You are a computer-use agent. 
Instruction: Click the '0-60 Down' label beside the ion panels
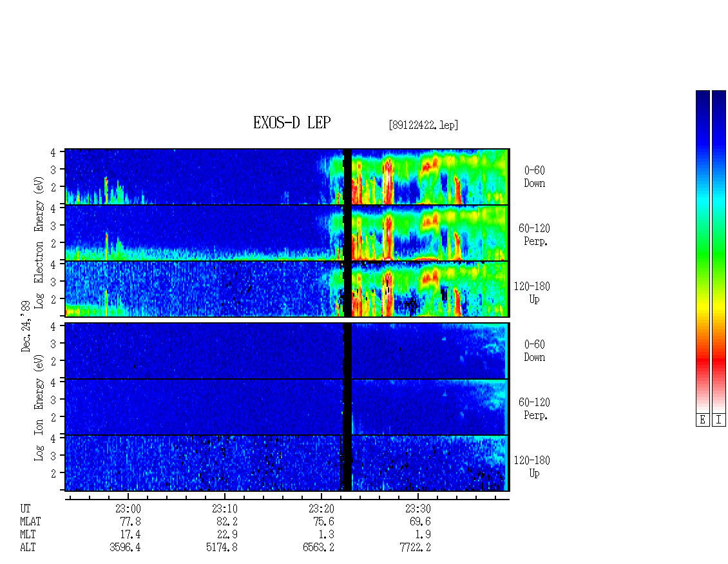point(534,351)
